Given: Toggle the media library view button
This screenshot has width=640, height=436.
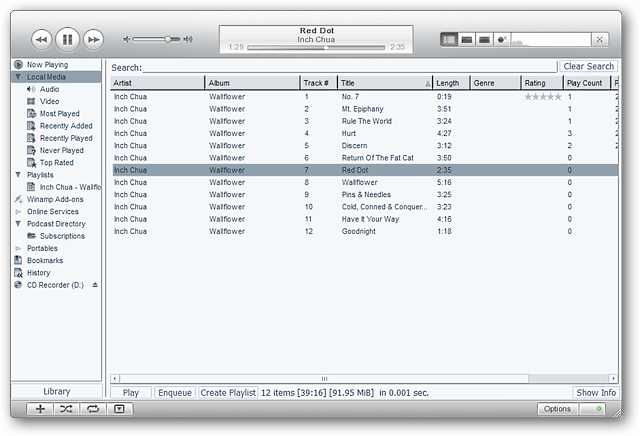Looking at the screenshot, I should [449, 40].
